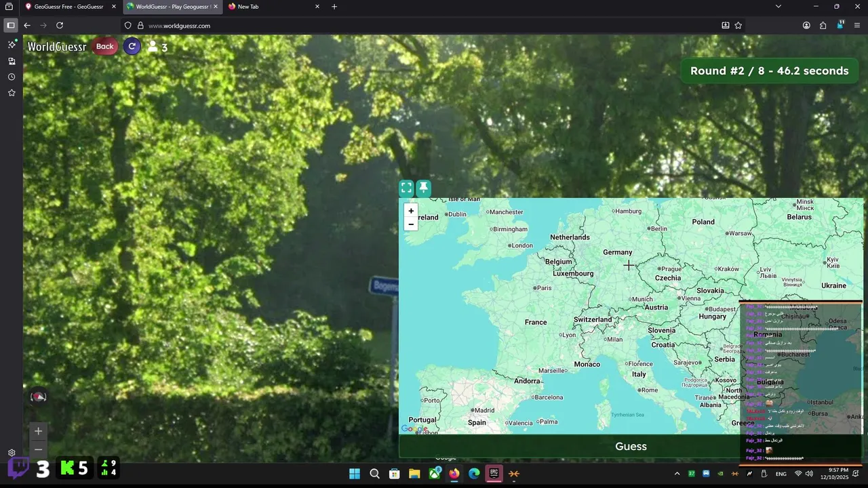Open File Explorer from the taskbar
Image resolution: width=868 pixels, height=488 pixels.
click(414, 473)
